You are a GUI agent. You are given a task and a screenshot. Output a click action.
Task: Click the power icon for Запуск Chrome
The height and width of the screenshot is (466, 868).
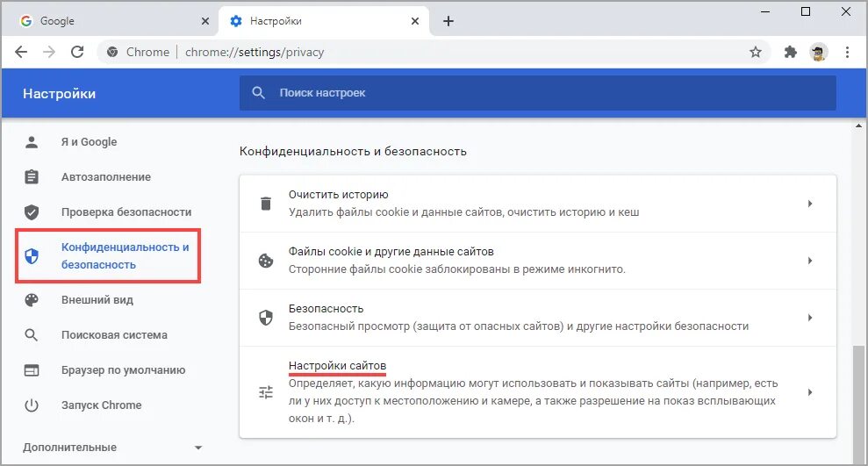32,405
